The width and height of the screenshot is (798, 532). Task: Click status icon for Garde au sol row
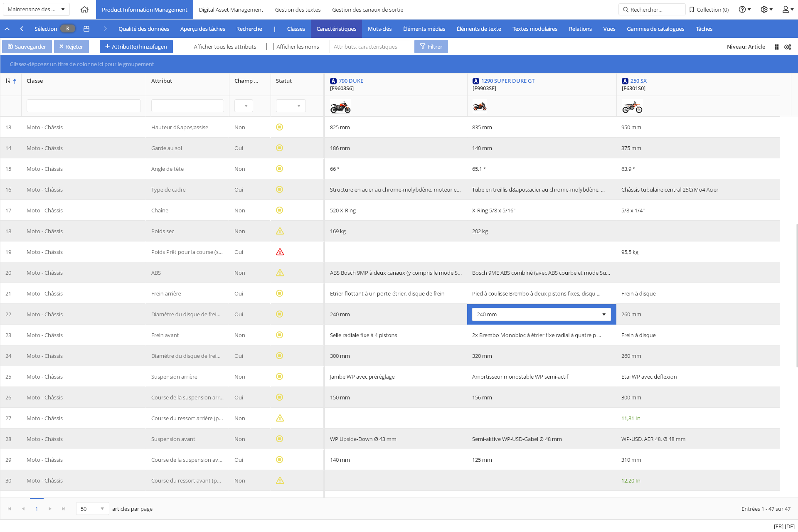(280, 148)
